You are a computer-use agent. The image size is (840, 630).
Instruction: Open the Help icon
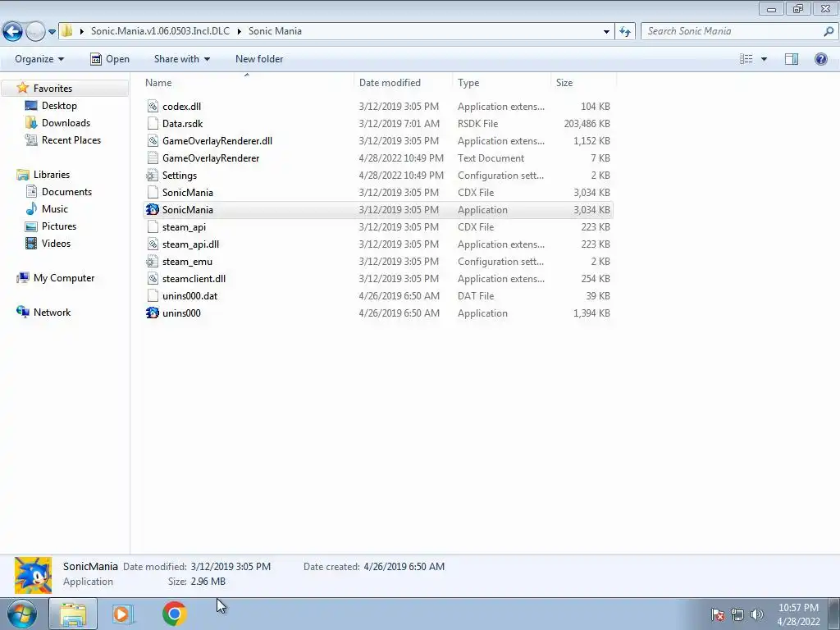820,59
